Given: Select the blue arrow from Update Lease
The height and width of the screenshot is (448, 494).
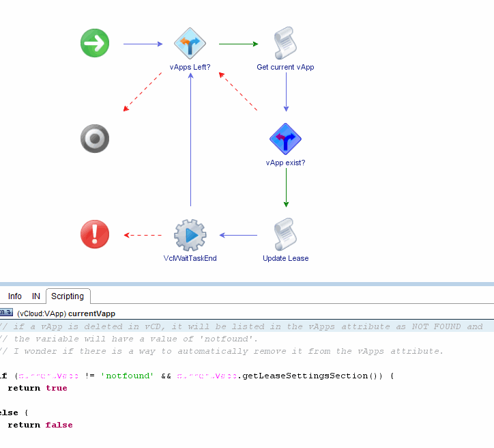Looking at the screenshot, I should click(238, 235).
